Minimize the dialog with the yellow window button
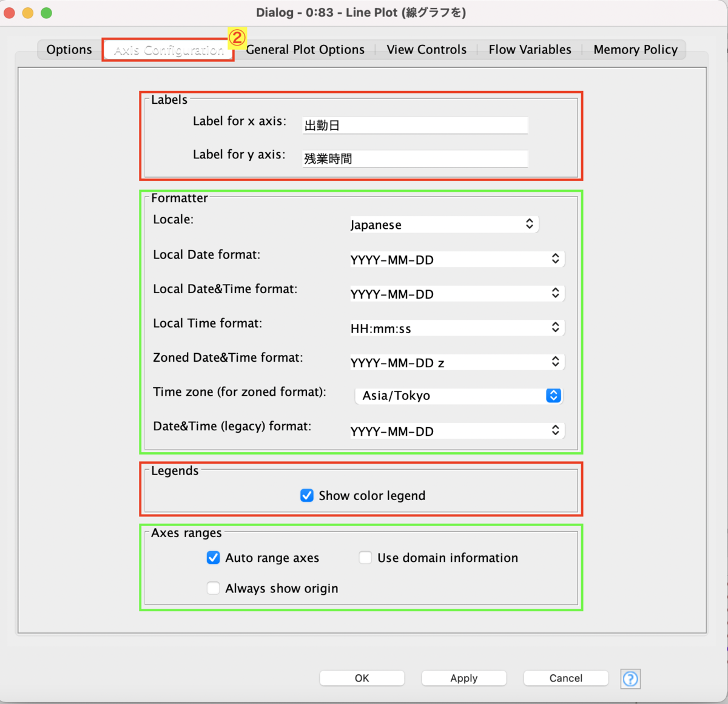 (28, 12)
